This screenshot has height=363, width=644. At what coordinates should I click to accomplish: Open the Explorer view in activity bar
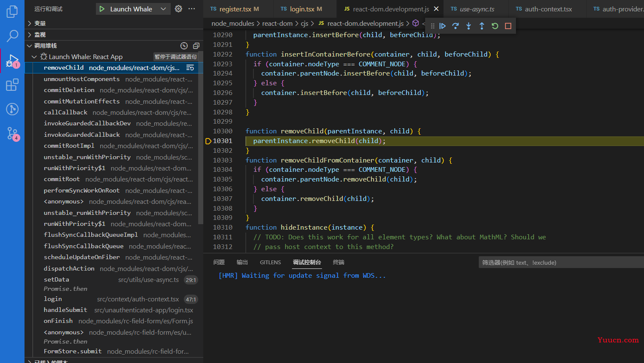[x=12, y=11]
